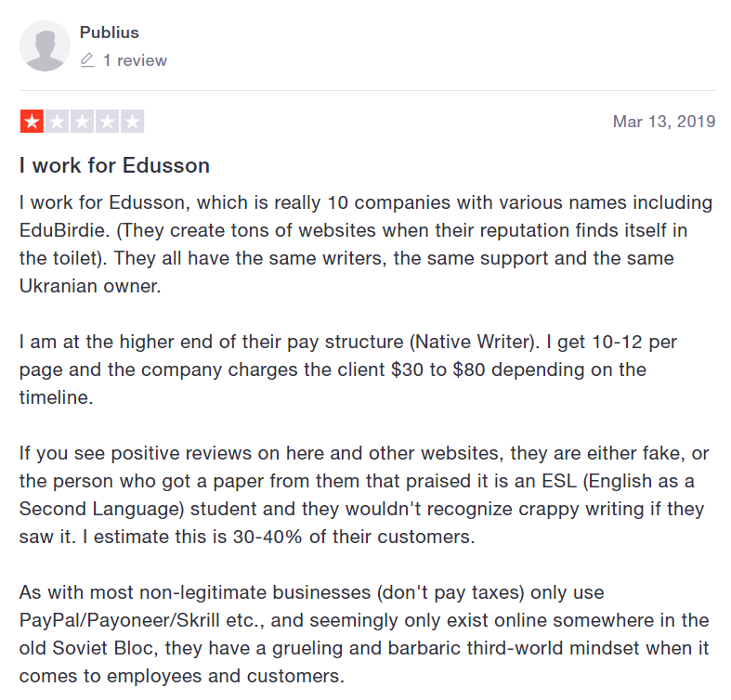This screenshot has height=700, width=731.
Task: Click the 'ESL' abbreviation in the review
Action: click(x=559, y=481)
